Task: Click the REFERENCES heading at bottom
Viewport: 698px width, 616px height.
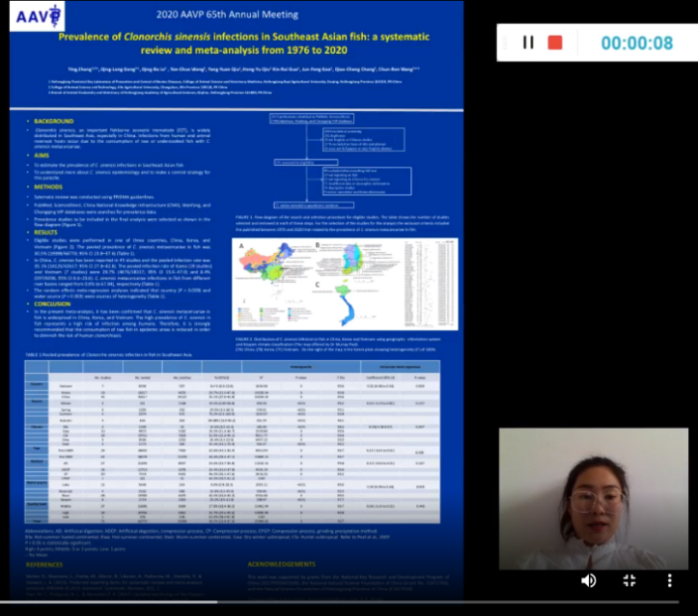Action: pos(45,563)
